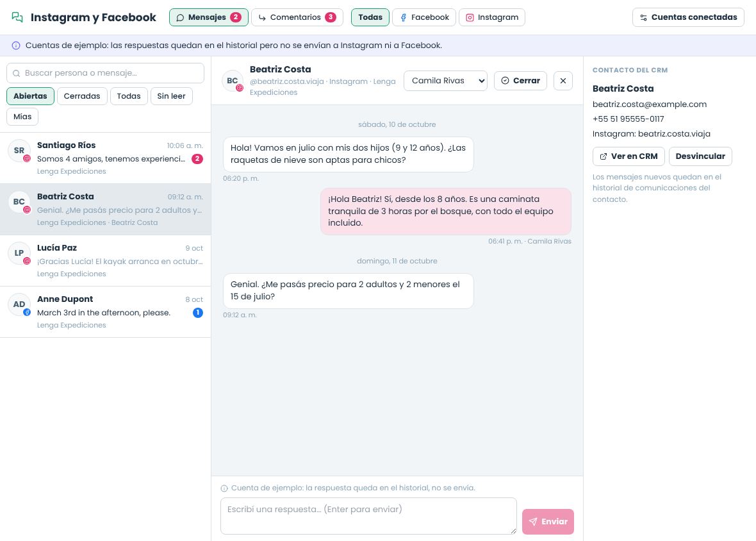Filter conversations by Mías
756x541 pixels.
click(22, 117)
